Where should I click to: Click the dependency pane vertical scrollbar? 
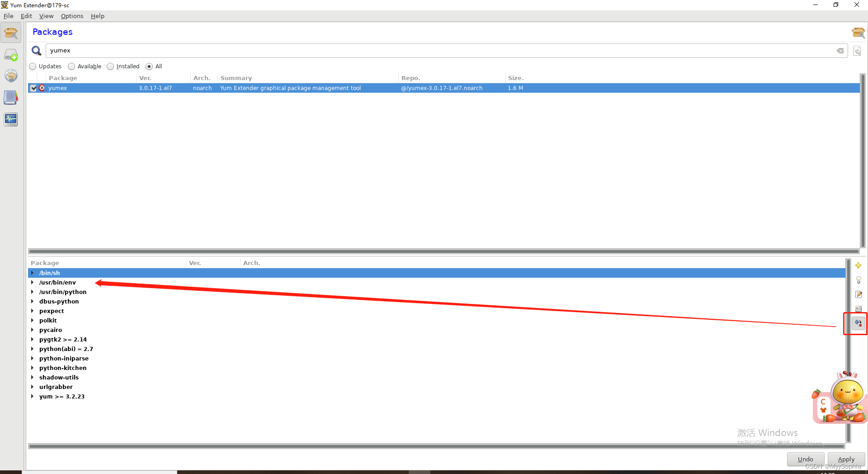click(x=848, y=351)
